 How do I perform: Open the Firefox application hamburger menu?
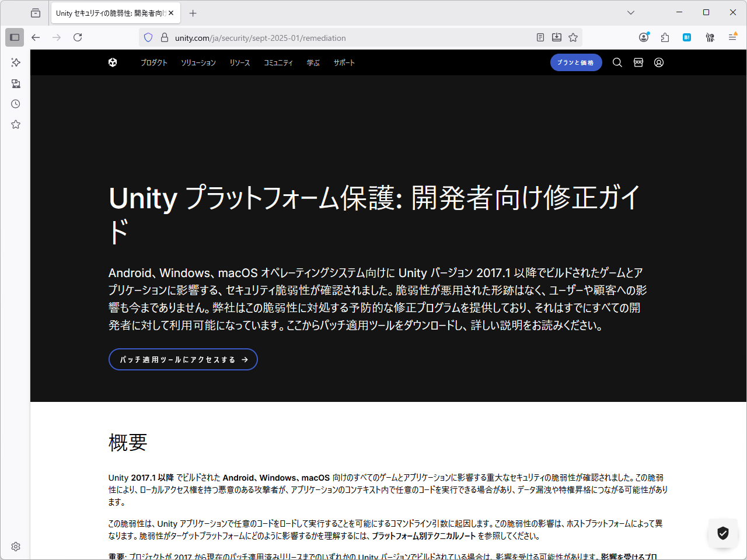732,37
